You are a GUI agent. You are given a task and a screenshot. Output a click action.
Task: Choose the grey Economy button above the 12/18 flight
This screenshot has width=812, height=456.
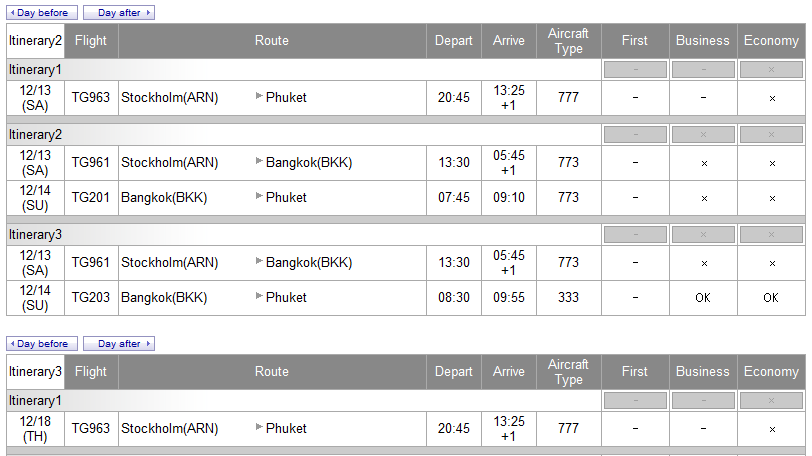click(x=771, y=401)
